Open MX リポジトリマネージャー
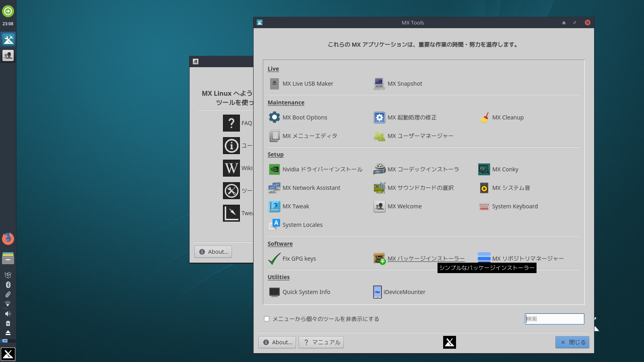The width and height of the screenshot is (644, 362). point(521,259)
